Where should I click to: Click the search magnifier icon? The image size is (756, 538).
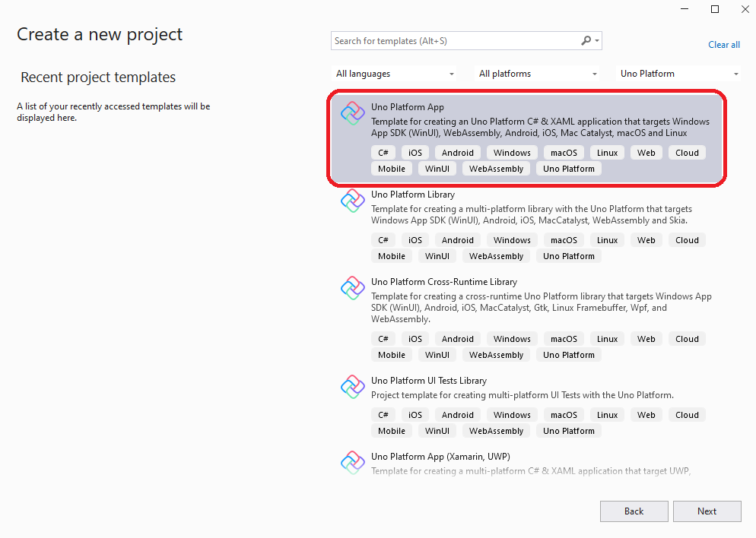coord(586,41)
